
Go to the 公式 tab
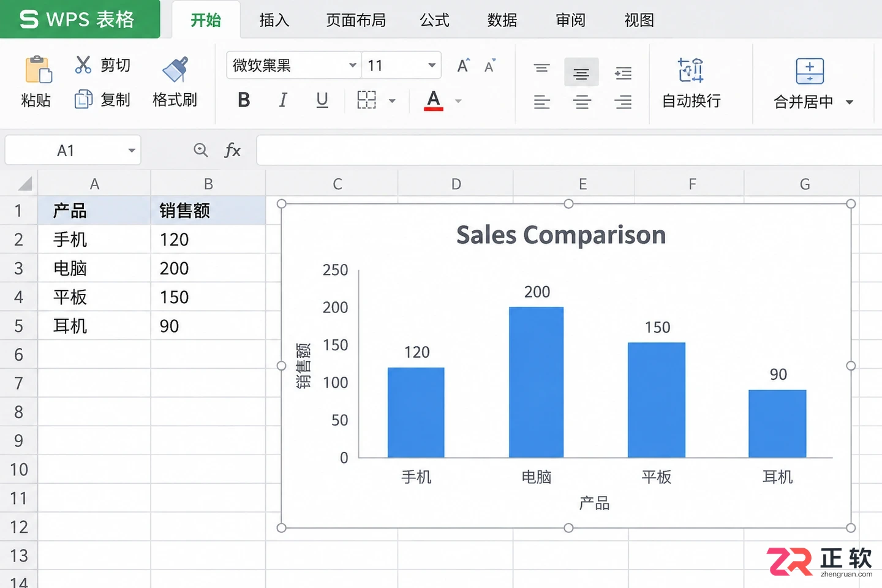435,20
